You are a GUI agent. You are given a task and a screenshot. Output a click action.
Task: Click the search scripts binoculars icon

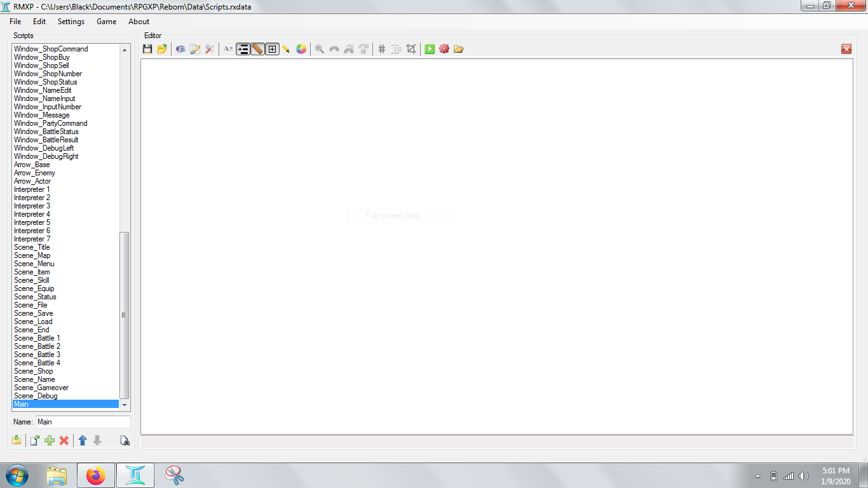coord(125,440)
